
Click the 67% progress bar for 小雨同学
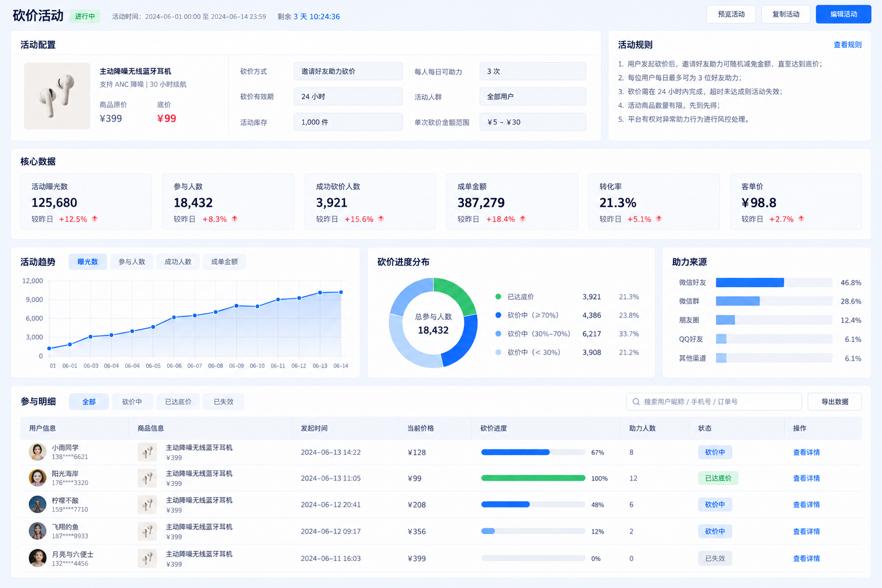[533, 452]
